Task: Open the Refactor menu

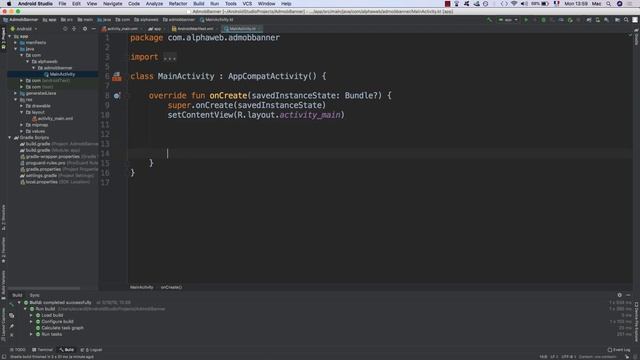Action: tap(178, 4)
